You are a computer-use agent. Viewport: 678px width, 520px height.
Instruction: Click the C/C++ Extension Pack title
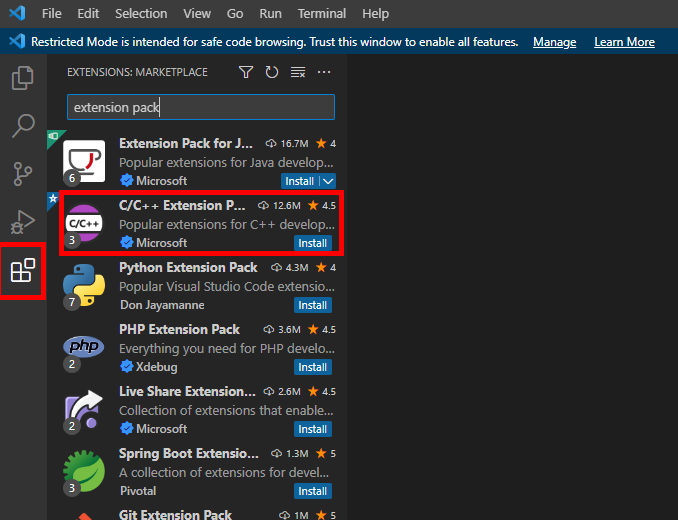coord(182,205)
